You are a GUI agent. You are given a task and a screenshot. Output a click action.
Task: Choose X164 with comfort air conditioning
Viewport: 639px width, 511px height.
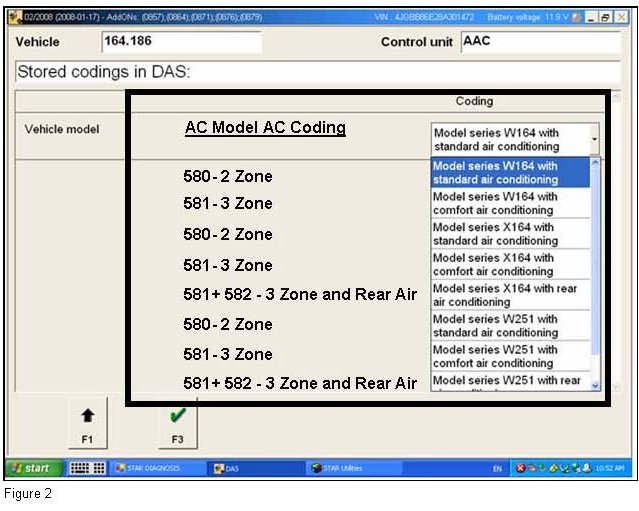click(x=511, y=265)
